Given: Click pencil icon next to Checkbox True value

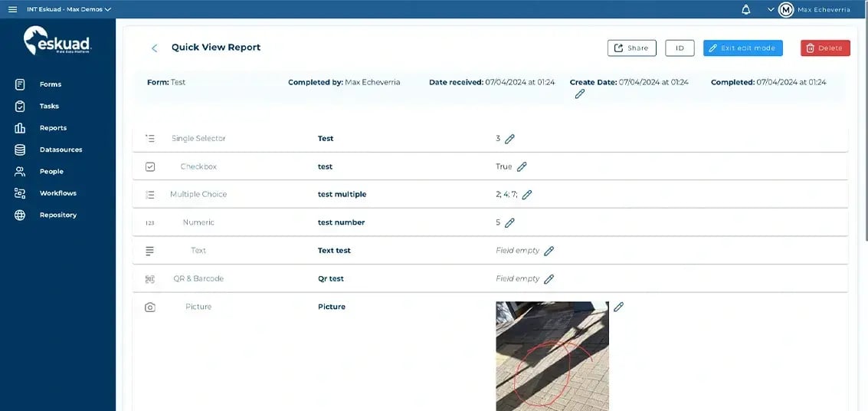Looking at the screenshot, I should coord(522,166).
